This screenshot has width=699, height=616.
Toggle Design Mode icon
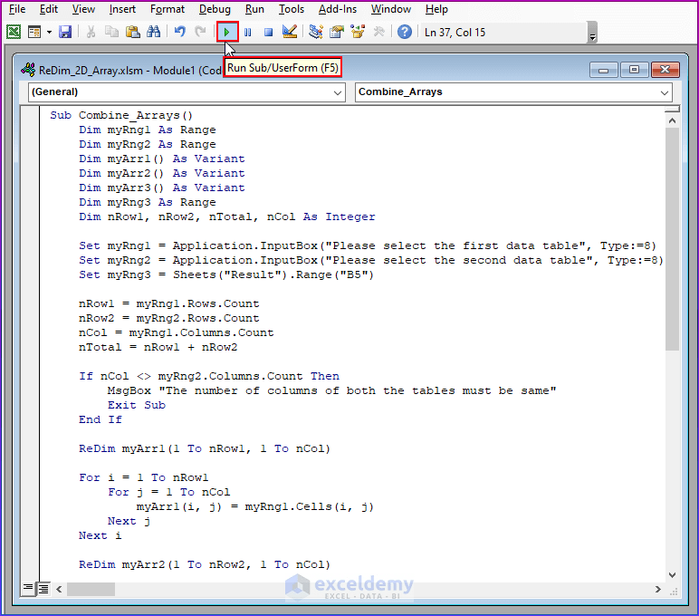[x=290, y=32]
